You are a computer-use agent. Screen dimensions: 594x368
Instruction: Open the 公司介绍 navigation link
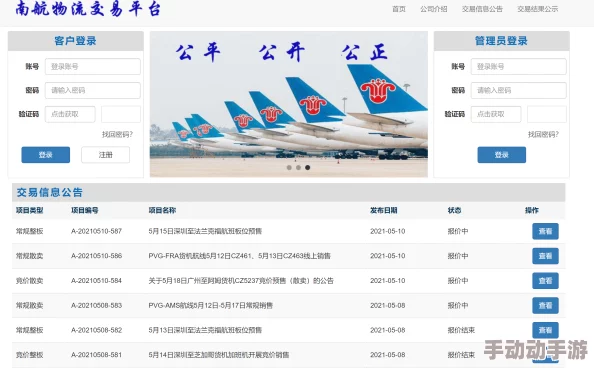[x=433, y=9]
